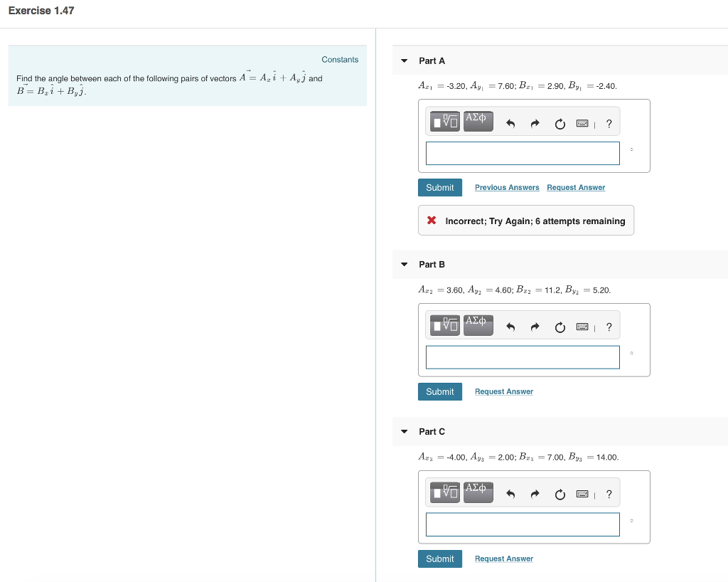Screen dimensions: 728x582
Task: Collapse the Part A section
Action: 404,61
